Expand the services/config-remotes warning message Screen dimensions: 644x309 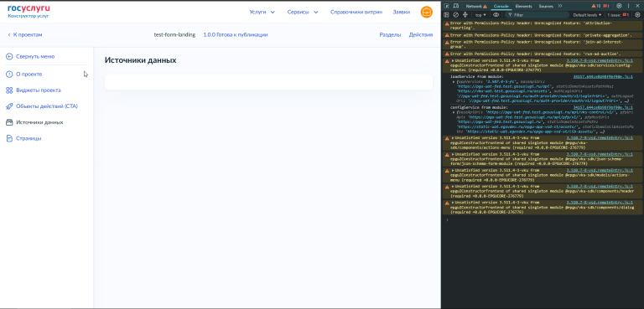pos(453,60)
